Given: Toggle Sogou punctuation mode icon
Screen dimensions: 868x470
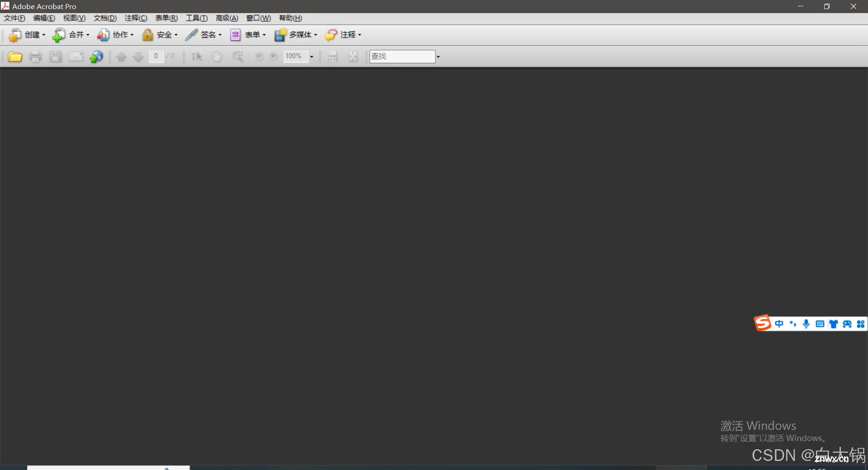Looking at the screenshot, I should click(793, 324).
